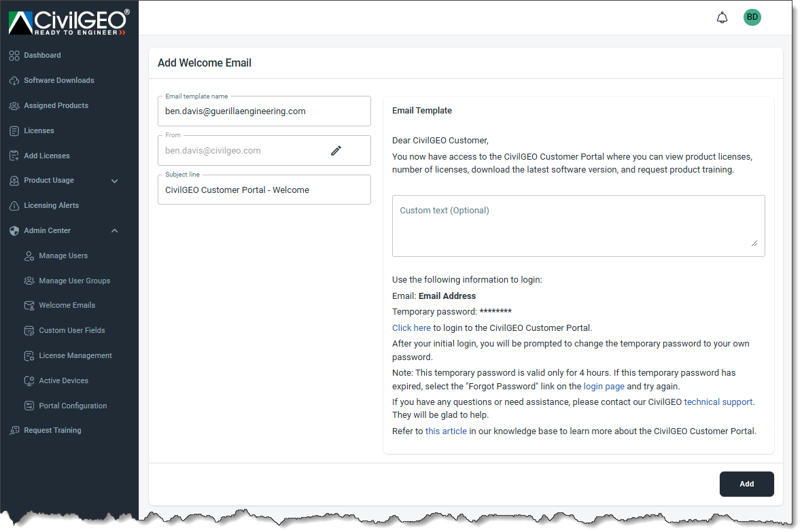Focus the Subject line field
The height and width of the screenshot is (532, 802).
[264, 190]
